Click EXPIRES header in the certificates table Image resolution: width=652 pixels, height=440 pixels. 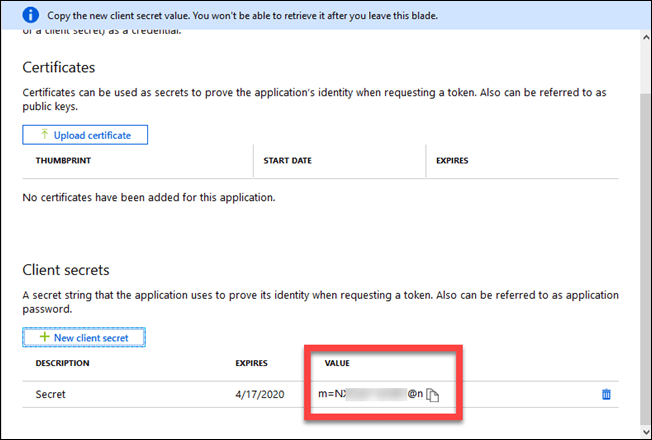(452, 160)
